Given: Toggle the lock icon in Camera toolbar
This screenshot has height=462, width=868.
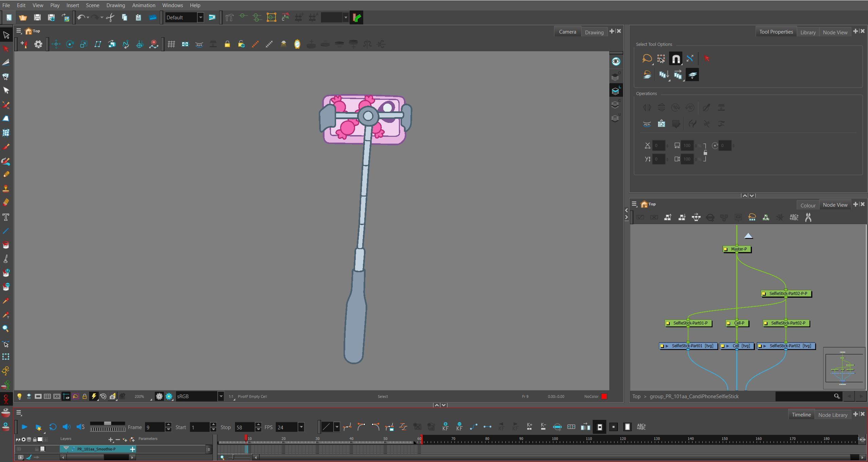Looking at the screenshot, I should (227, 44).
